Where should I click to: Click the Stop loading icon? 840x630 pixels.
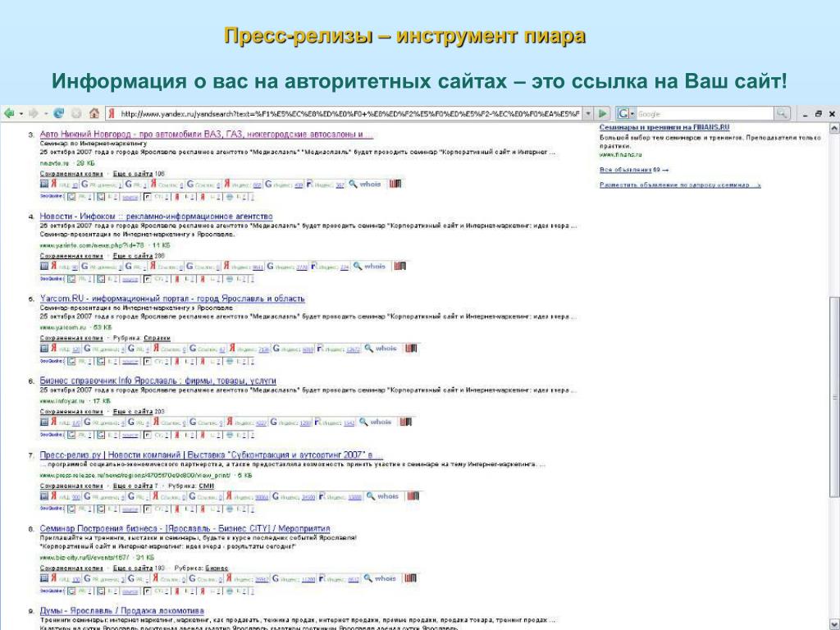[x=76, y=113]
